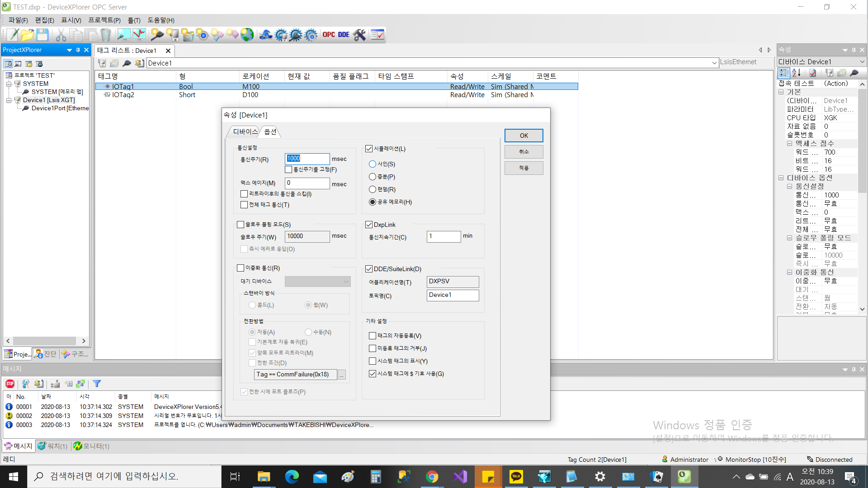Check the 태그의 자동등록(V) checkbox

coord(373,336)
